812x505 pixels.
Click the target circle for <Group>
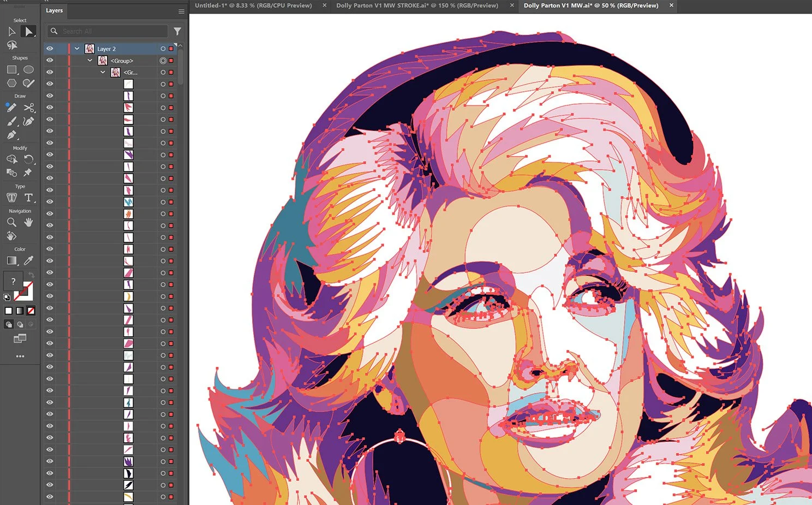point(163,61)
